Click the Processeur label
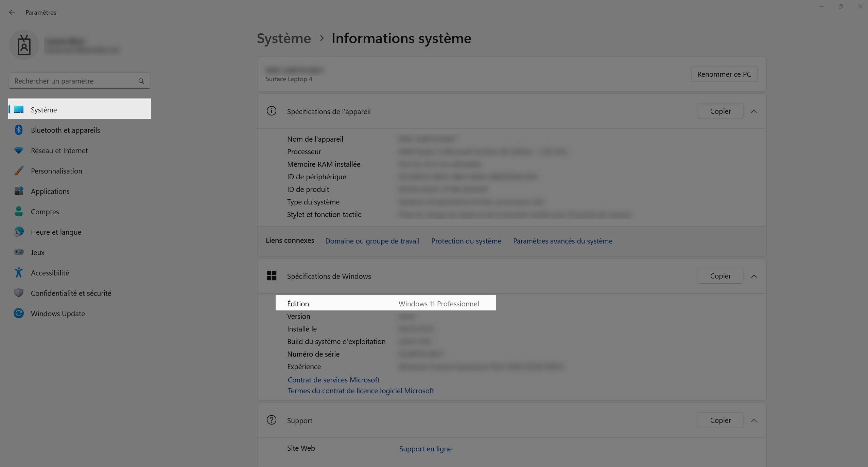 304,151
